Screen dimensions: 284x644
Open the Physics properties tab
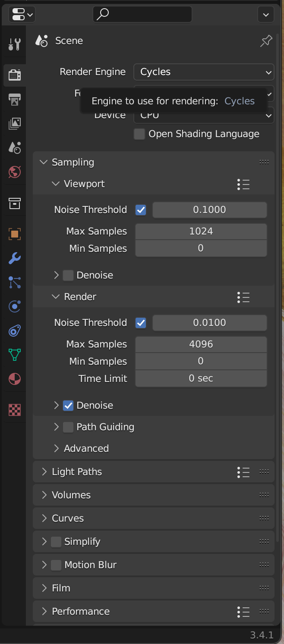14,306
